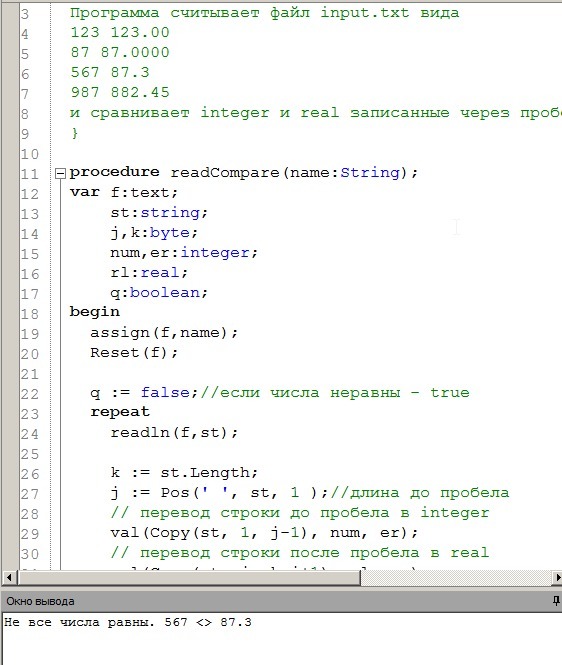Place cursor on line number 11
Viewport: 562px width, 665px height.
pos(29,174)
